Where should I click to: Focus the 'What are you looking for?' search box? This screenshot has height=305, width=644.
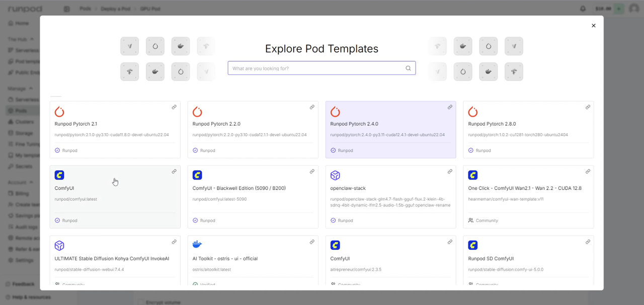coord(321,68)
